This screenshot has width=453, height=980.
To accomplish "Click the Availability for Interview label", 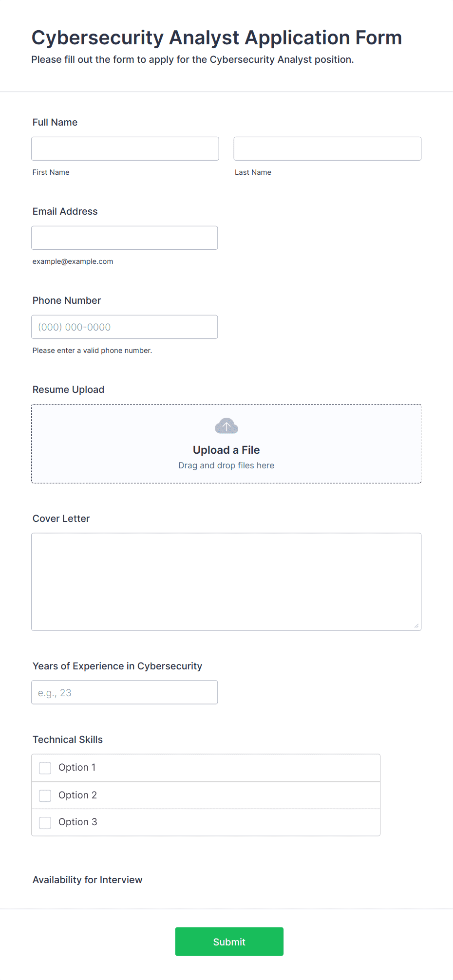I will pos(88,880).
